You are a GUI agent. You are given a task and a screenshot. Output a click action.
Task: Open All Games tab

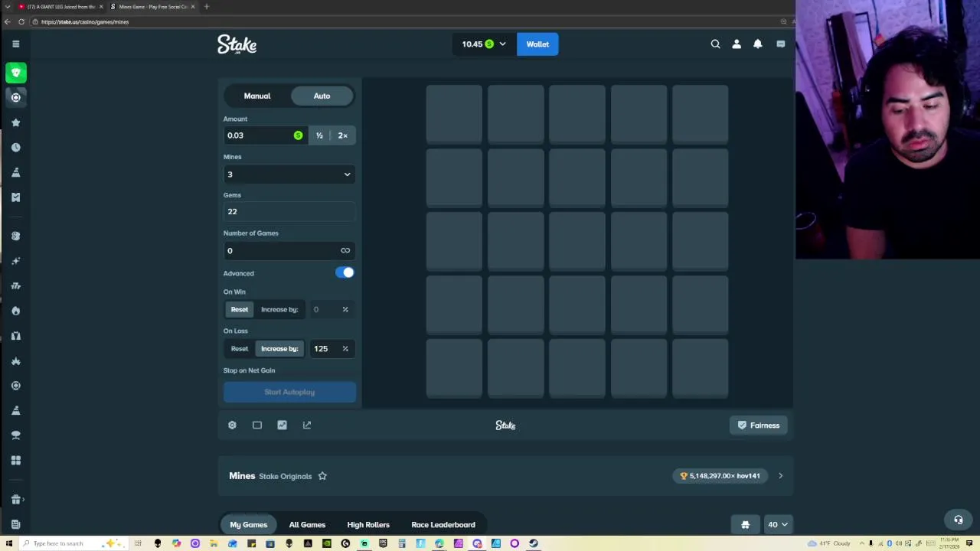(307, 524)
